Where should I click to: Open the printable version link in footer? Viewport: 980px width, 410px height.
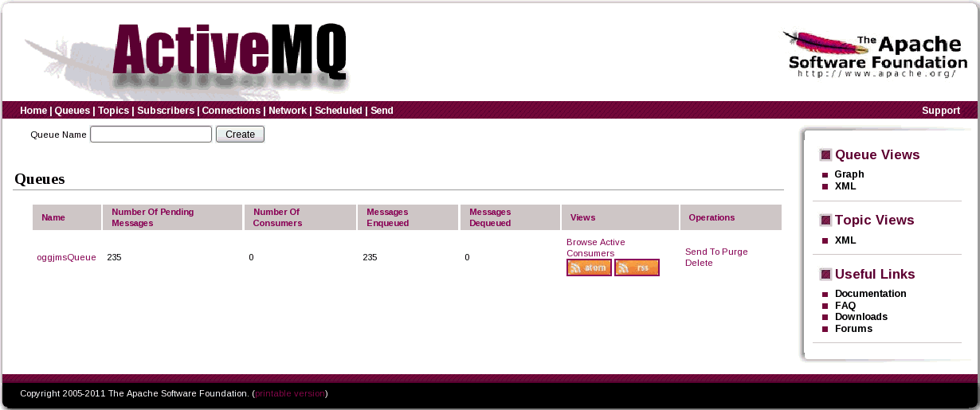point(290,393)
